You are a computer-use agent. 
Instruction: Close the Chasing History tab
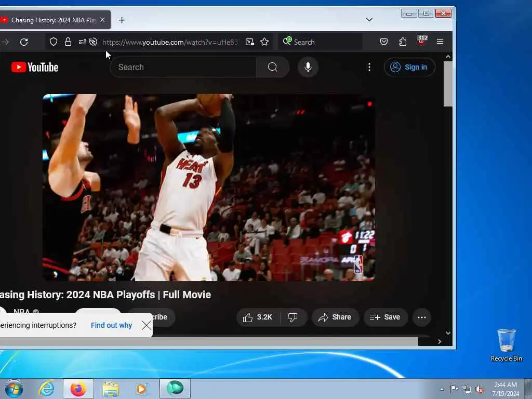(102, 20)
